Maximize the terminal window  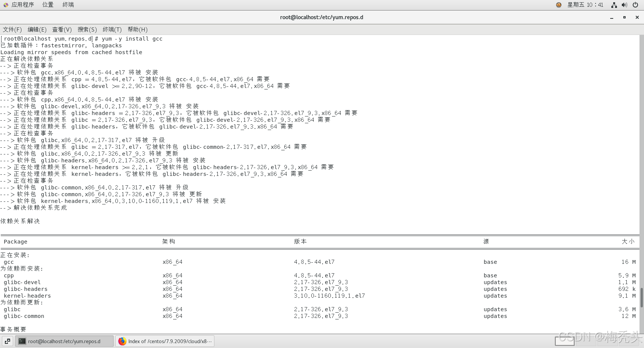tap(624, 17)
